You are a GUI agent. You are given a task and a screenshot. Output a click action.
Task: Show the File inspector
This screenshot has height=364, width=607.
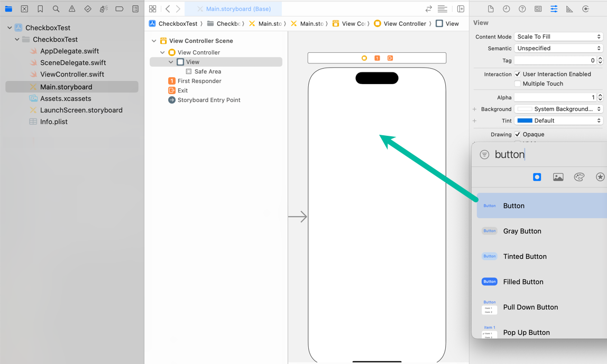click(491, 9)
